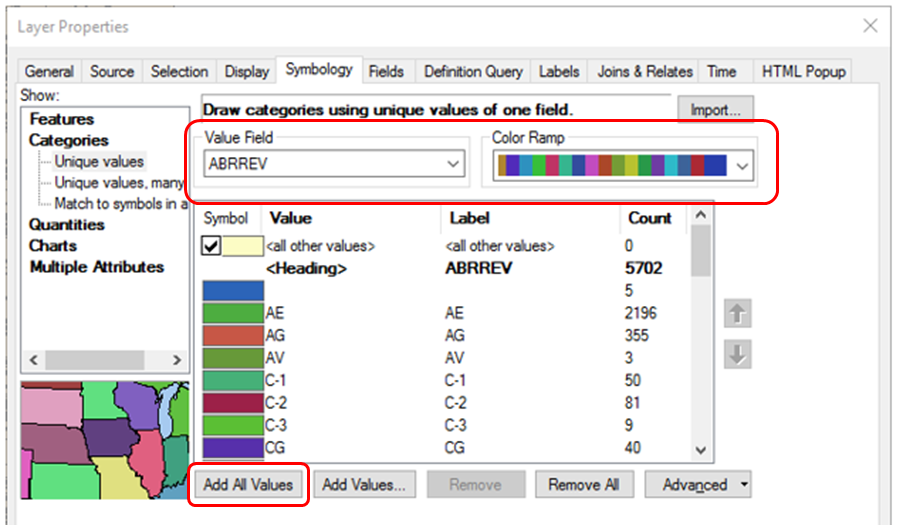Expand the Color Ramp dropdown

(743, 166)
